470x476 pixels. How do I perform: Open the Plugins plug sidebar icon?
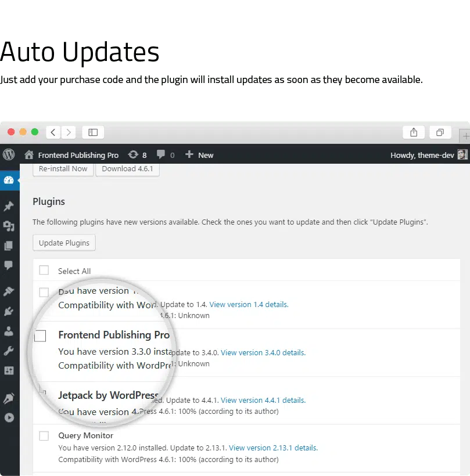9,311
